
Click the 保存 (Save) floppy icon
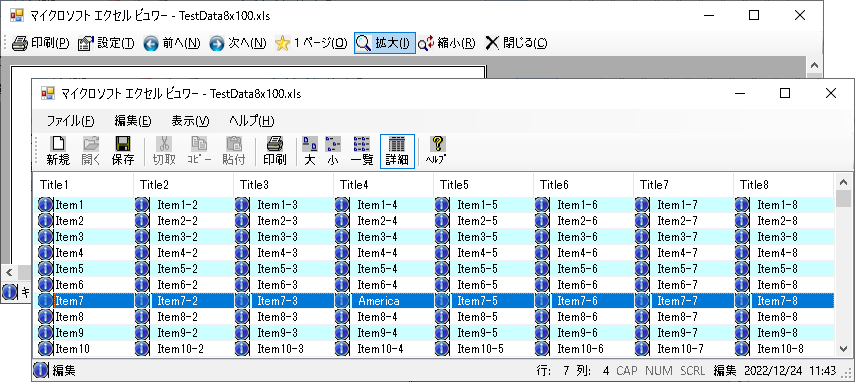(x=123, y=151)
